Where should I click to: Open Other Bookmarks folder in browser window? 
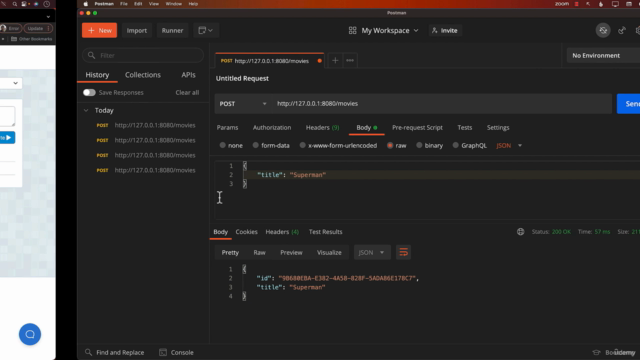tap(31, 39)
